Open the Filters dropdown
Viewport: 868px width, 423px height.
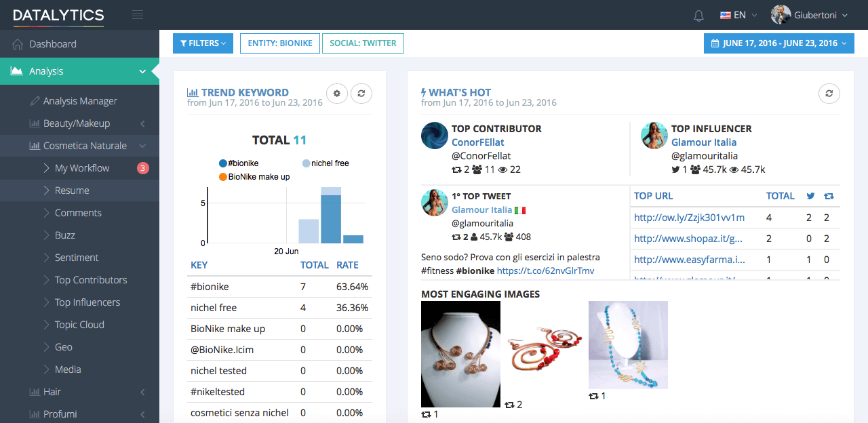point(203,43)
